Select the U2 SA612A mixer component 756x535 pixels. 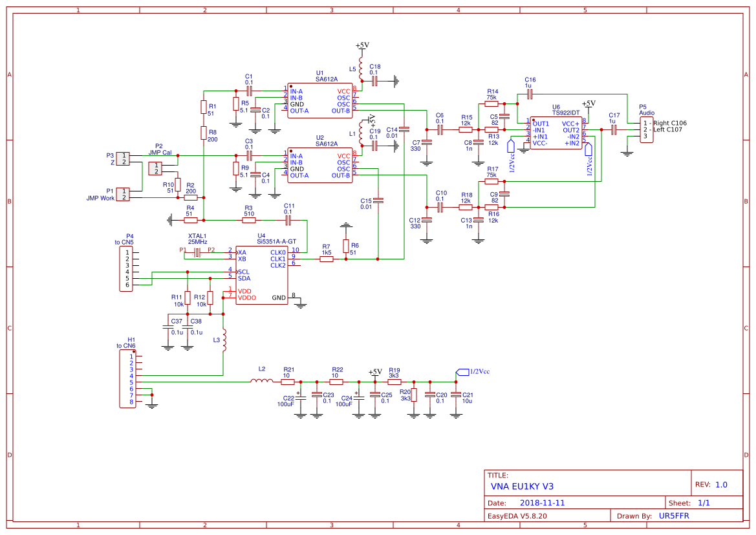tap(320, 165)
